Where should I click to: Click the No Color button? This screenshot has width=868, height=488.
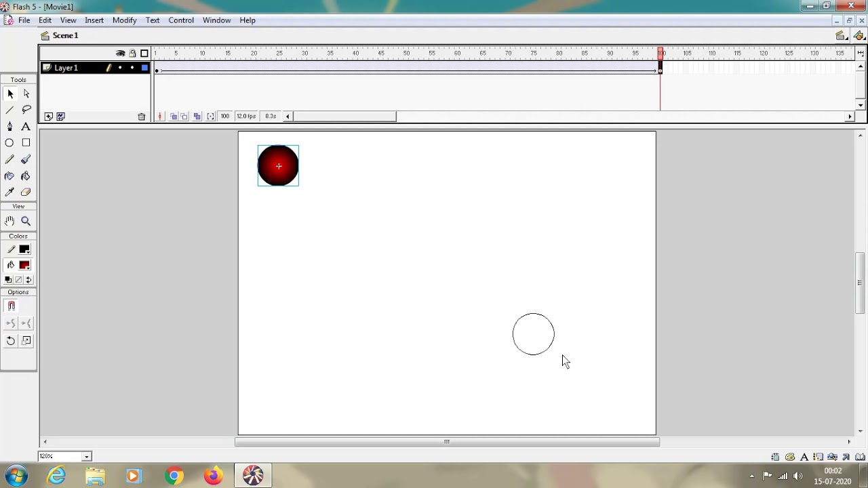[x=18, y=280]
